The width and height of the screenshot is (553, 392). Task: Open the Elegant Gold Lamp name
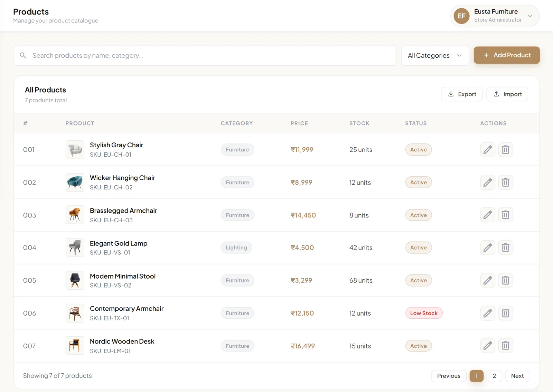pyautogui.click(x=119, y=243)
